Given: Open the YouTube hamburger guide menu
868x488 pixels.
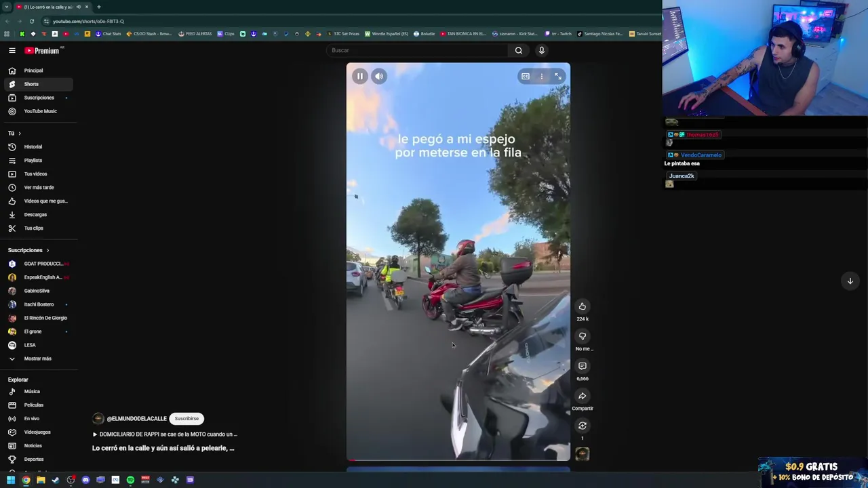Looking at the screenshot, I should pos(12,50).
